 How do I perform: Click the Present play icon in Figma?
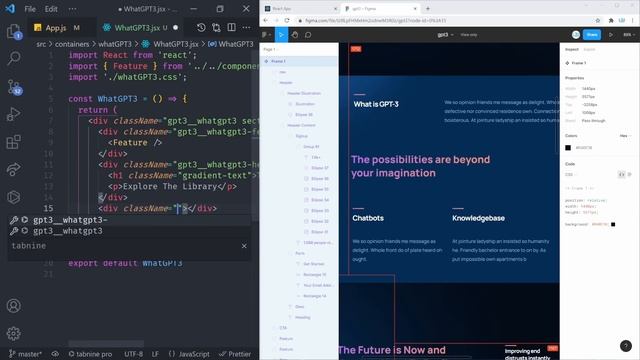coord(611,35)
